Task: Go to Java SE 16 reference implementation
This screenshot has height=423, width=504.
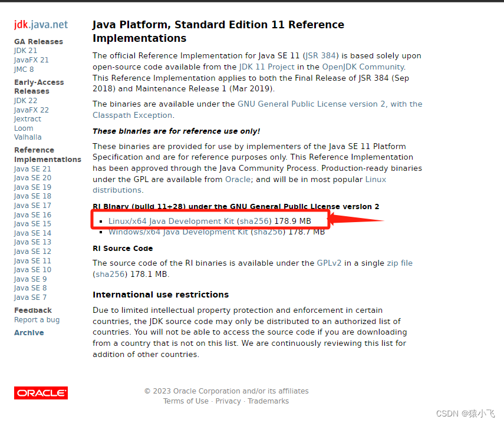Action: (32, 214)
